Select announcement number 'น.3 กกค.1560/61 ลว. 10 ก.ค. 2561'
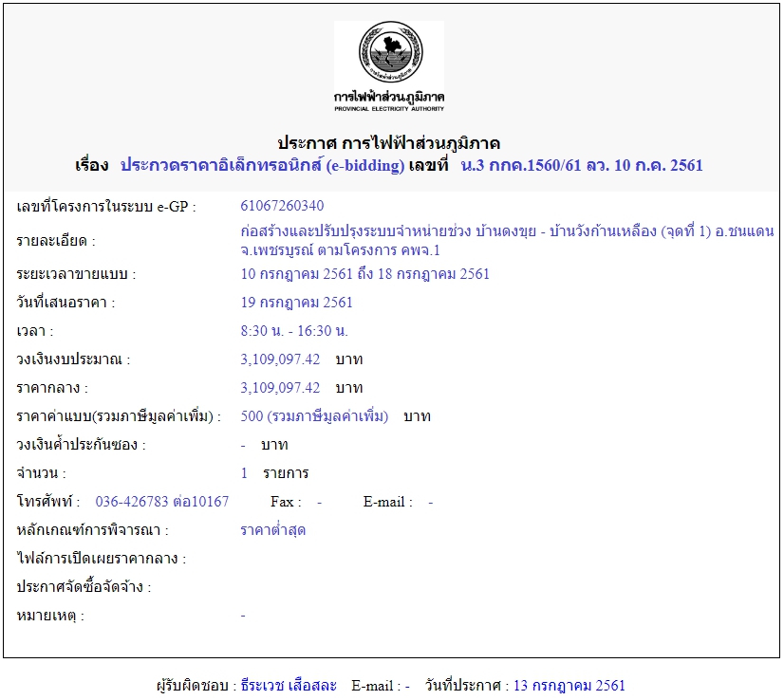The image size is (784, 700). pyautogui.click(x=582, y=165)
